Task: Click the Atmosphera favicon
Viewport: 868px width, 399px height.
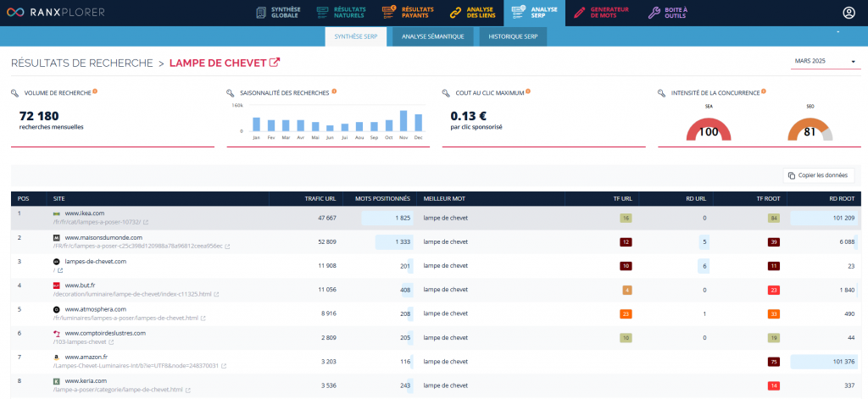Action: click(57, 309)
